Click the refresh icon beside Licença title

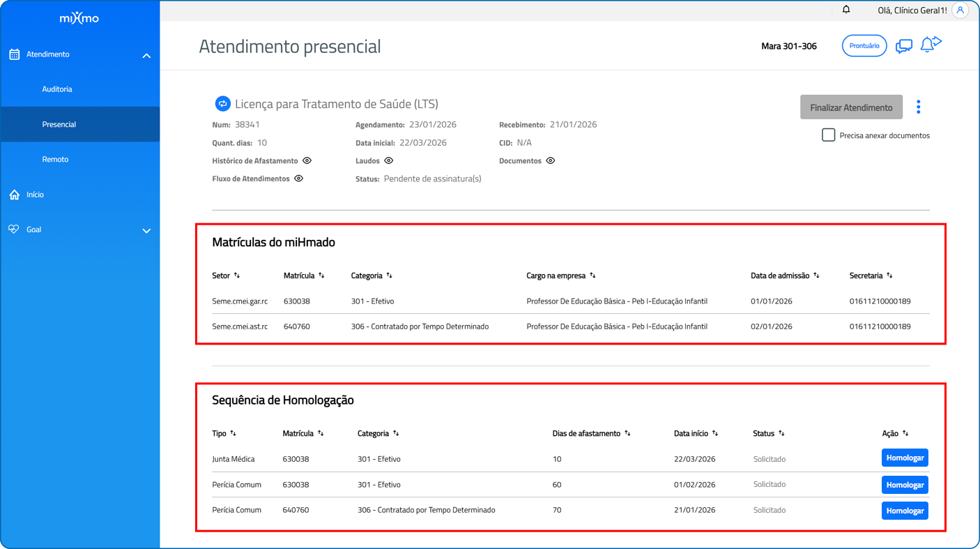coord(222,104)
